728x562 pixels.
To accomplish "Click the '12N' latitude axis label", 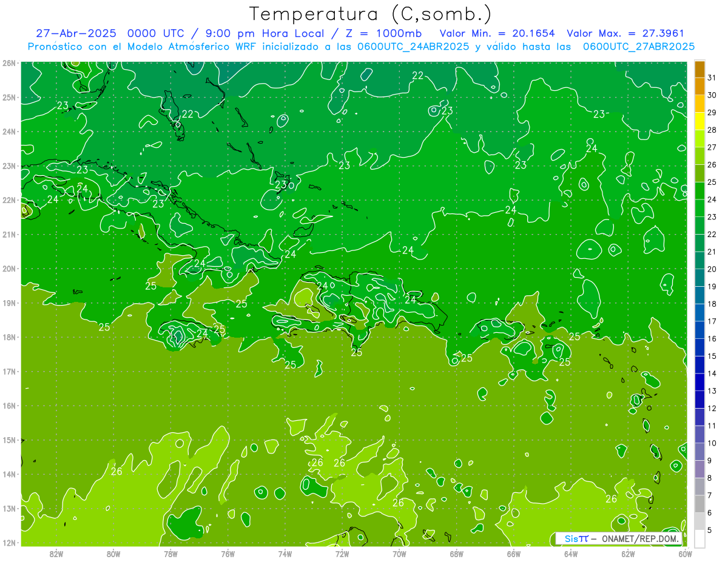I will point(9,543).
